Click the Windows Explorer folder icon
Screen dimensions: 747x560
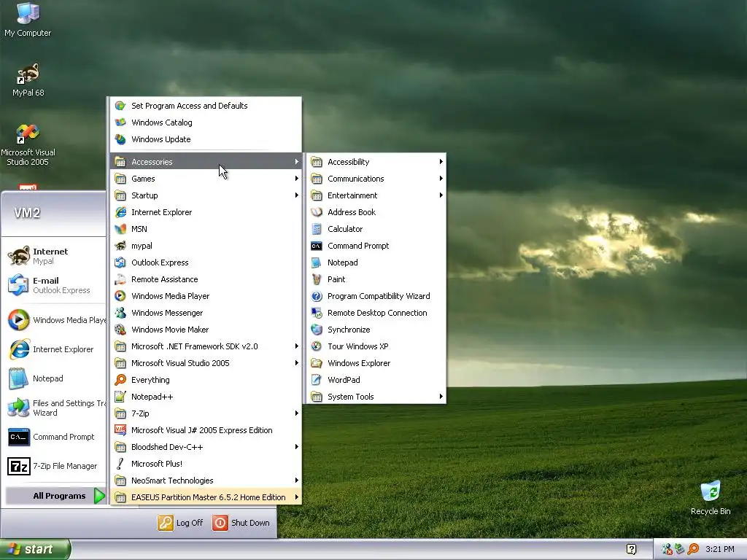pyautogui.click(x=317, y=363)
